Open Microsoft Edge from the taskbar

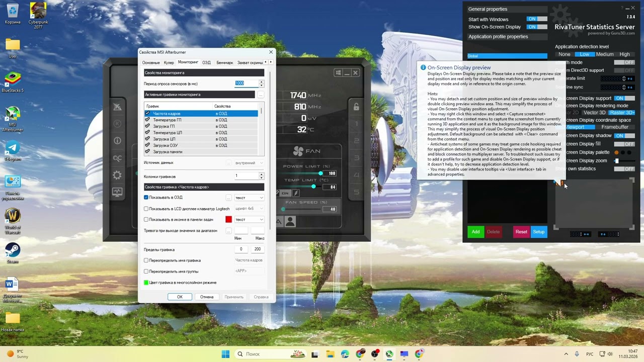[345, 354]
